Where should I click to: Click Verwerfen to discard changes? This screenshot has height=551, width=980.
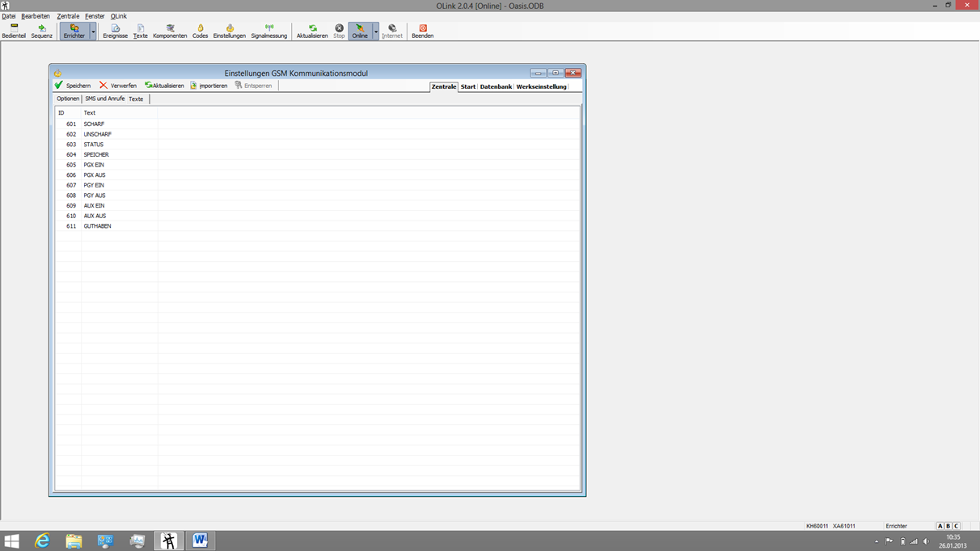(x=118, y=86)
